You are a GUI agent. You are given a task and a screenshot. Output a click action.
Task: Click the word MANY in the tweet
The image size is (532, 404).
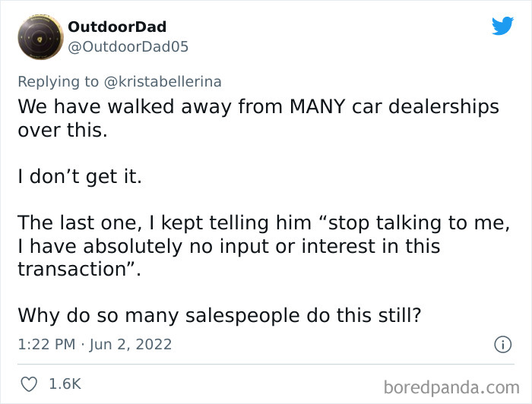tap(318, 106)
